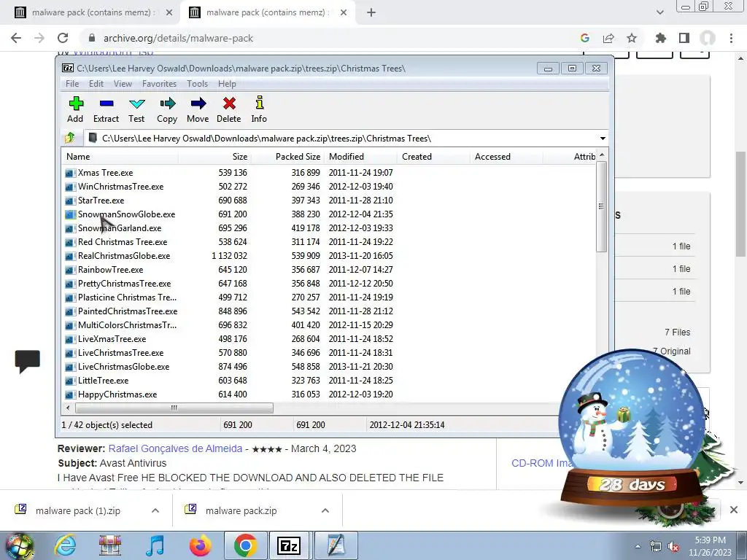Open the View menu in 7-Zip
The image size is (747, 560).
(x=123, y=84)
